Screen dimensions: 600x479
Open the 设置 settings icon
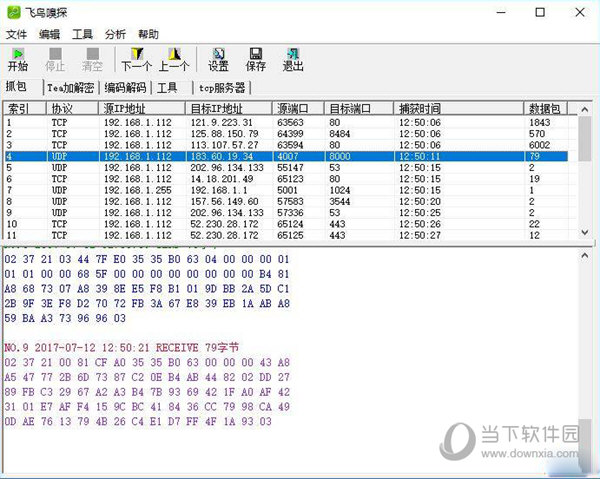218,59
